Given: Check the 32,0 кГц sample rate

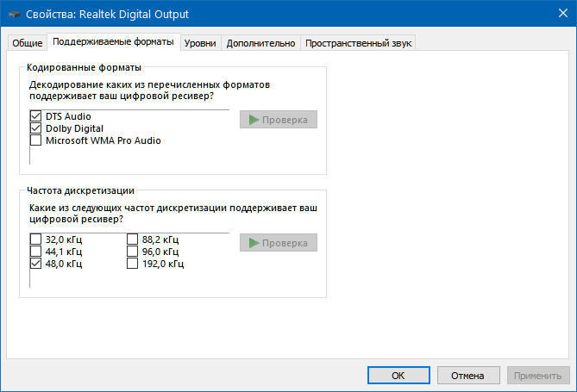Looking at the screenshot, I should click(x=35, y=240).
